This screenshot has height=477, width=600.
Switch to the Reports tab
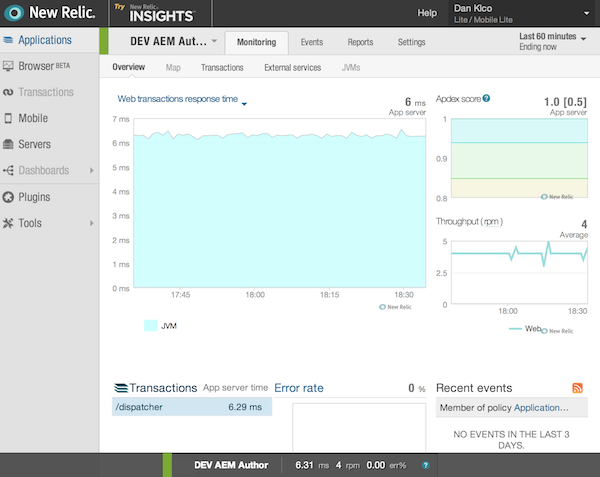(360, 42)
